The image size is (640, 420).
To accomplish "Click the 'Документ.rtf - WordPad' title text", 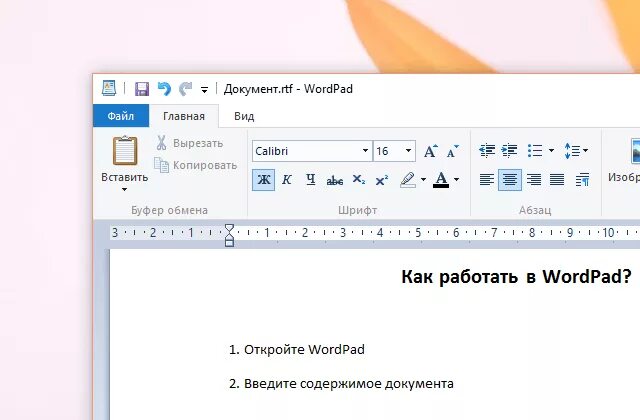I will (x=288, y=89).
